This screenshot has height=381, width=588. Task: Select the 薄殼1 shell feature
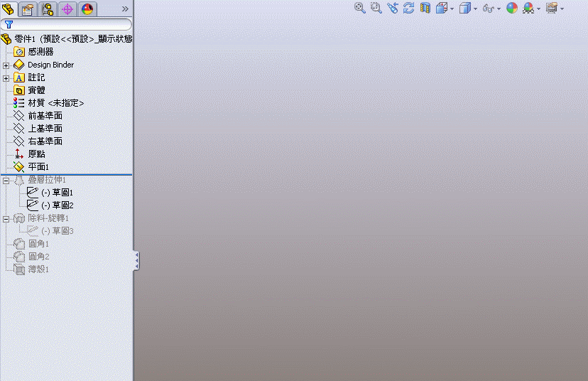click(31, 269)
